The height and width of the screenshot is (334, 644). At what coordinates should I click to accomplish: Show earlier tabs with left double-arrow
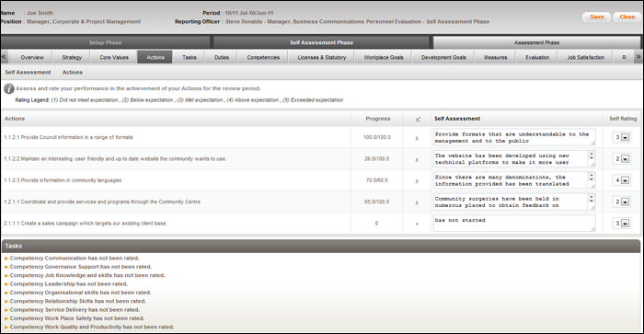pyautogui.click(x=4, y=57)
